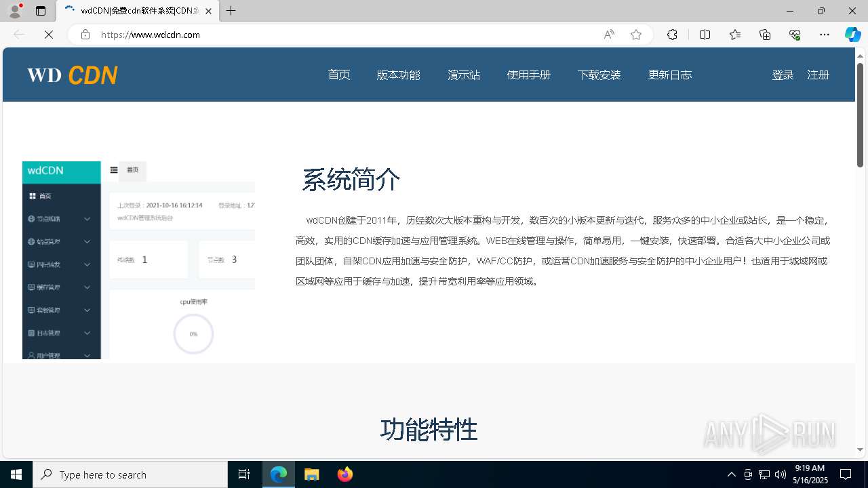Click the page vertical scrollbar thumb
The height and width of the screenshot is (488, 868).
click(x=860, y=115)
